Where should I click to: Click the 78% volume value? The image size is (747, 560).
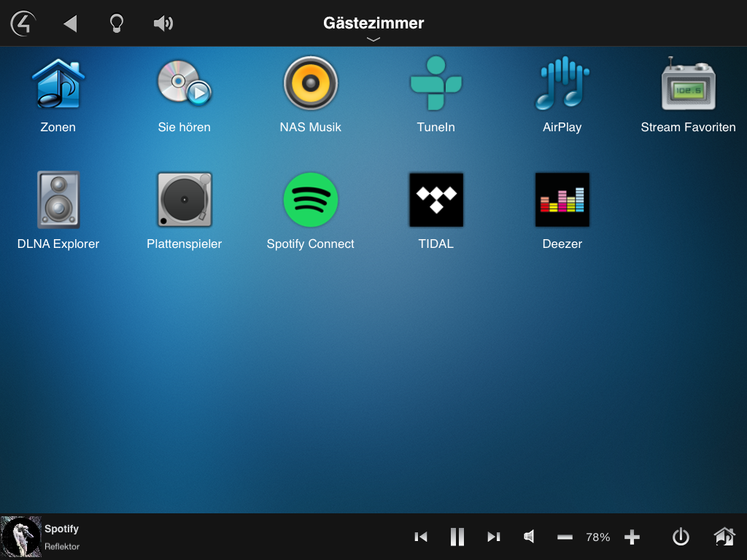pyautogui.click(x=598, y=537)
